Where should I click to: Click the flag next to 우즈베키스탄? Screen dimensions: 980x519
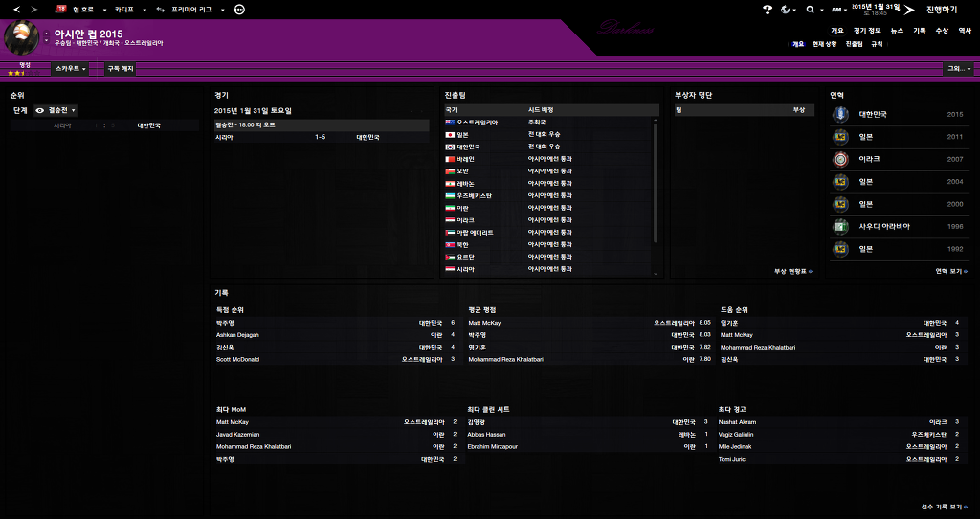pos(450,195)
